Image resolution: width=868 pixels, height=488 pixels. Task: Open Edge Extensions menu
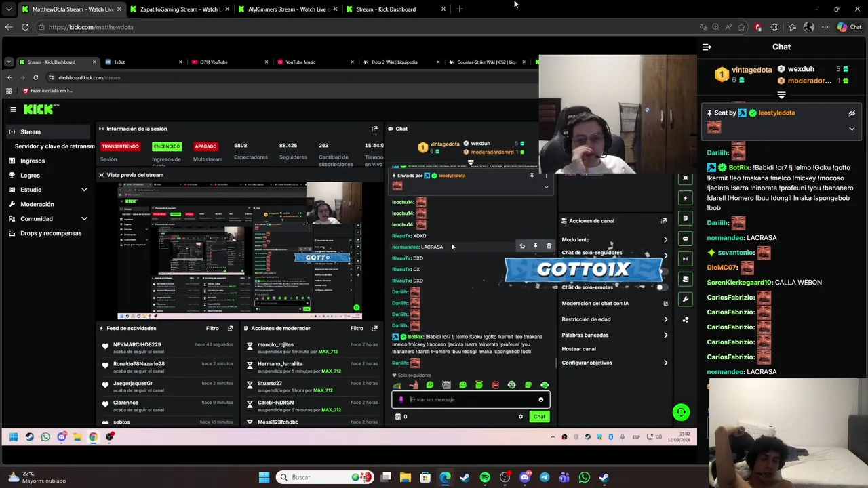(x=774, y=27)
